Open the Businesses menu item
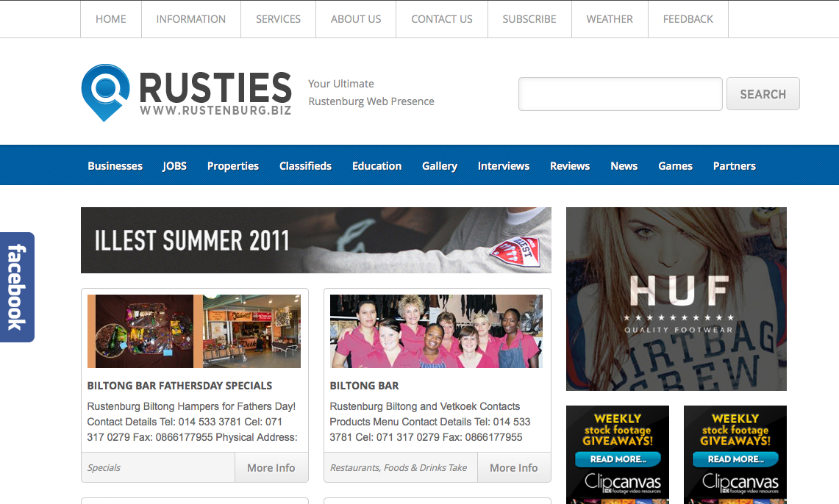 (x=115, y=166)
